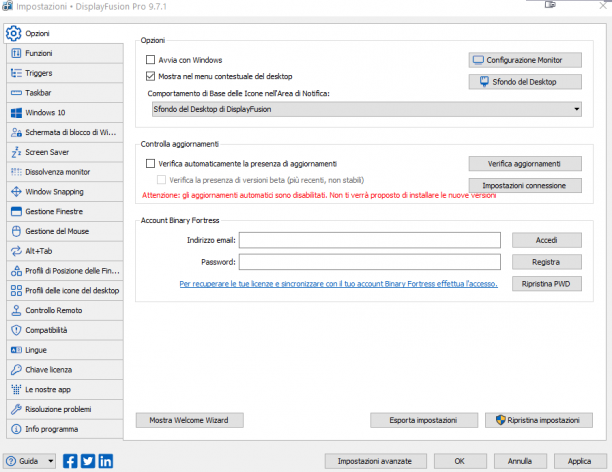Click the gear icon beside Opzioni
This screenshot has height=472, width=612.
[x=14, y=34]
